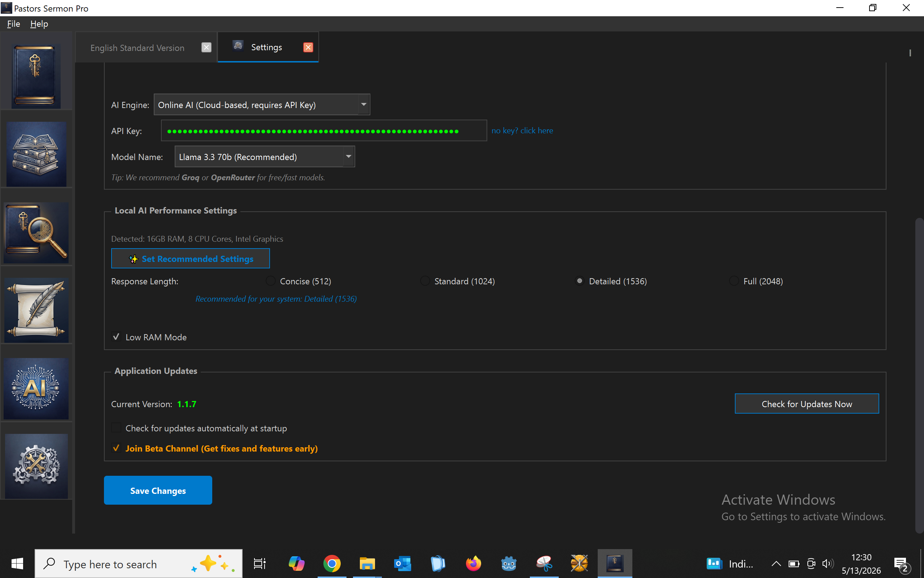
Task: Click Check for Updates Now button
Action: click(x=807, y=404)
